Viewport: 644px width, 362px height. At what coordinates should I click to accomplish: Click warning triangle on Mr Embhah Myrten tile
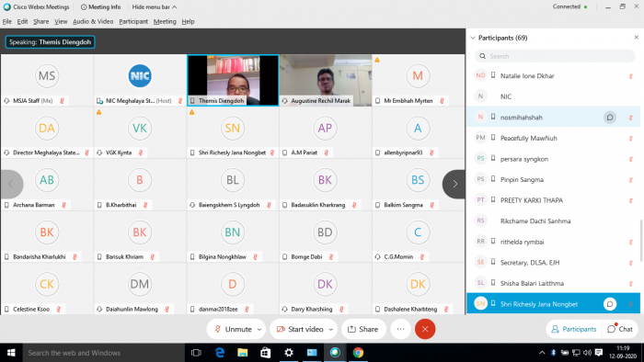coord(377,60)
